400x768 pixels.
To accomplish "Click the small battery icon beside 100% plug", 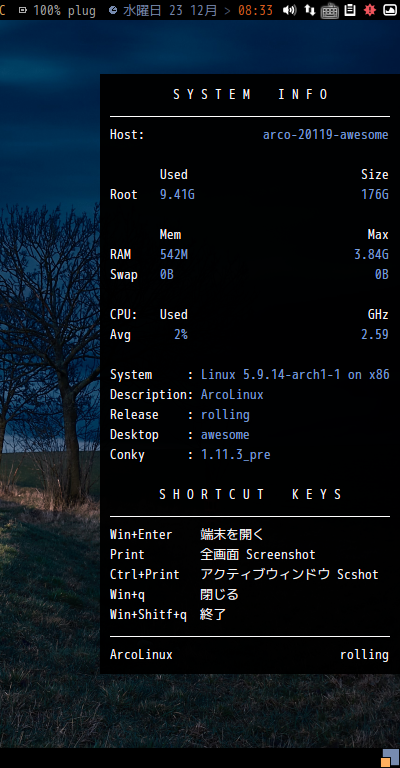I will [x=23, y=10].
